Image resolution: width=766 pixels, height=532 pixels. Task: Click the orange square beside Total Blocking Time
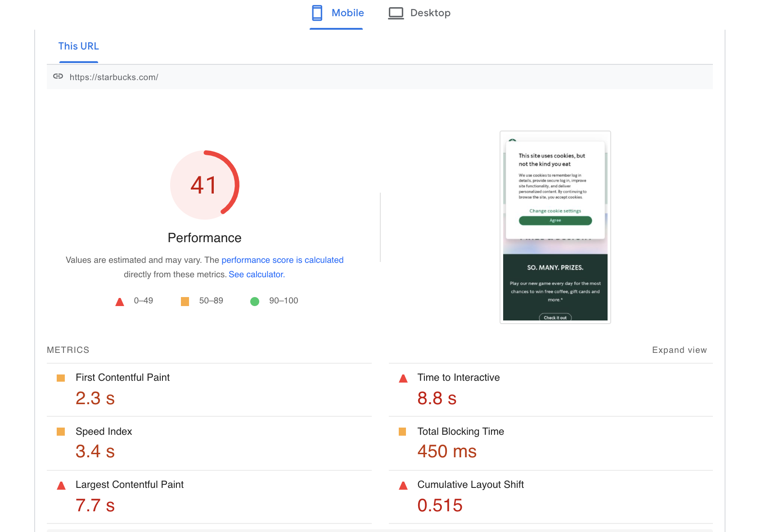click(403, 432)
